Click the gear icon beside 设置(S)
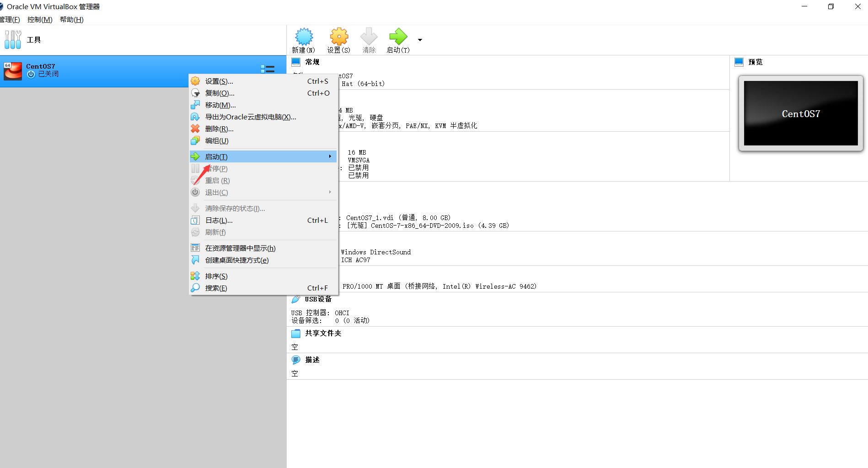868x468 pixels. pyautogui.click(x=195, y=81)
